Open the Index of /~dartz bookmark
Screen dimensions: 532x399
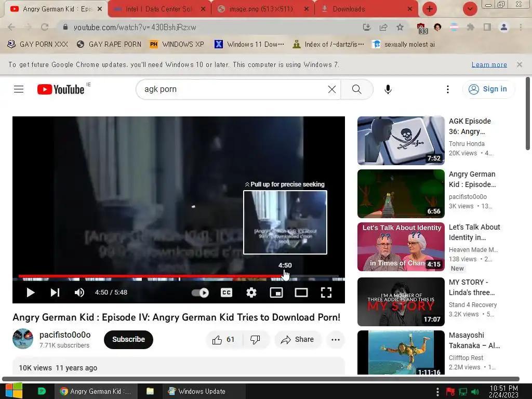[328, 44]
